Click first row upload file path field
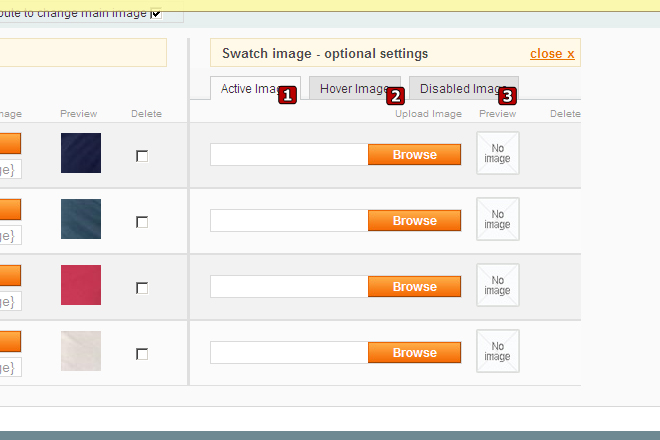 click(x=289, y=155)
